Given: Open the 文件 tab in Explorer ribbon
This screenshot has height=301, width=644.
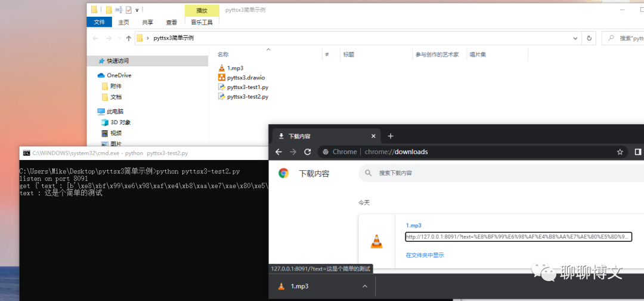Looking at the screenshot, I should (x=99, y=22).
